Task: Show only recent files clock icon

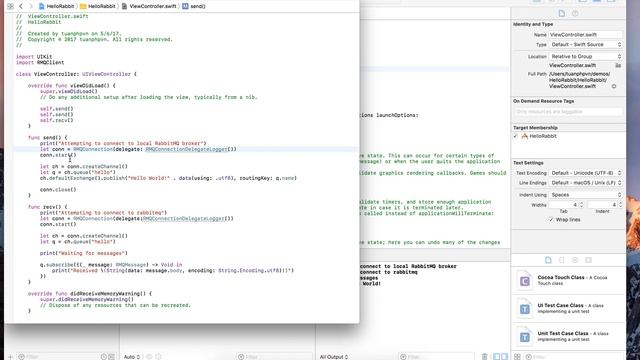Action: click(x=104, y=357)
